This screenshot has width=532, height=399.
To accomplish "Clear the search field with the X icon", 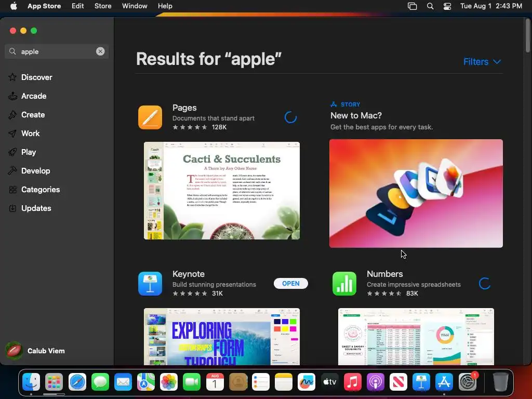I will pyautogui.click(x=100, y=51).
